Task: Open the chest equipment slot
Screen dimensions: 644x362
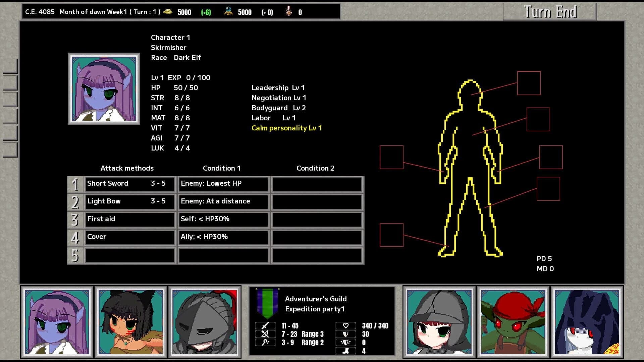Action: tap(538, 119)
